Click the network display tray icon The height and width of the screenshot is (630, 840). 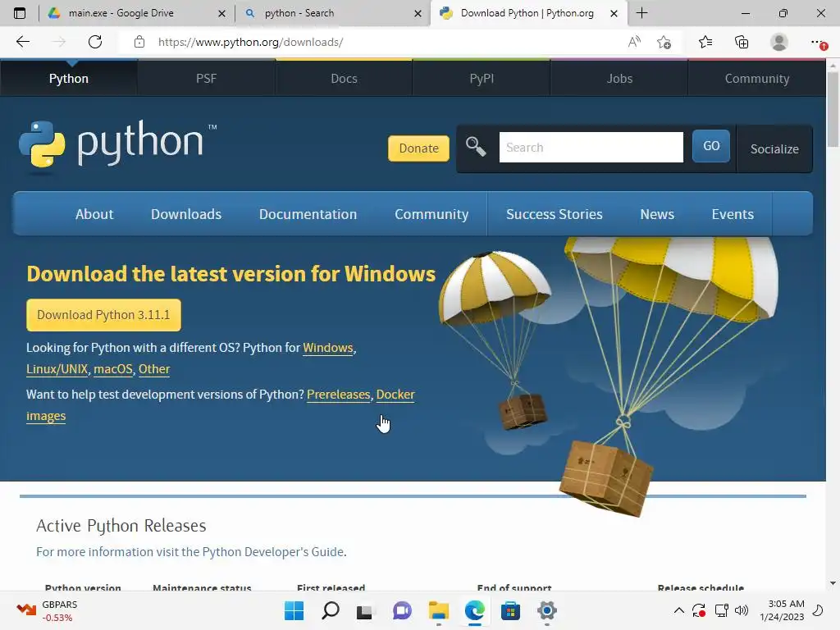tap(722, 610)
